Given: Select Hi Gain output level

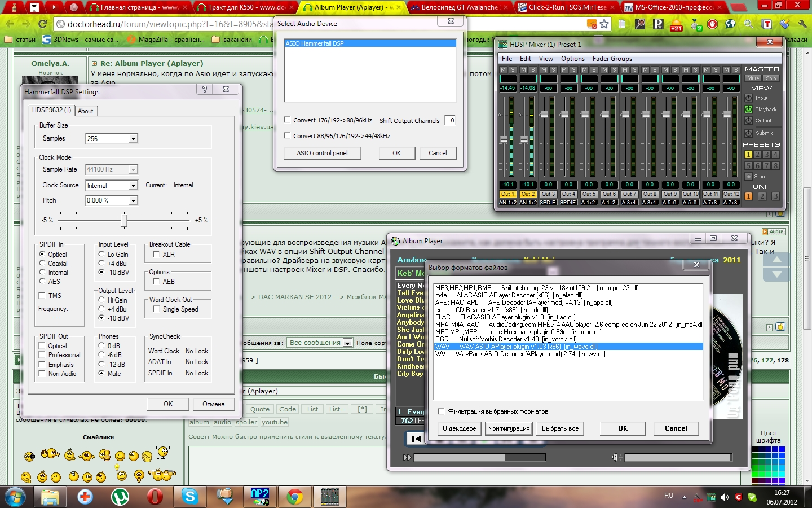Looking at the screenshot, I should pos(101,300).
